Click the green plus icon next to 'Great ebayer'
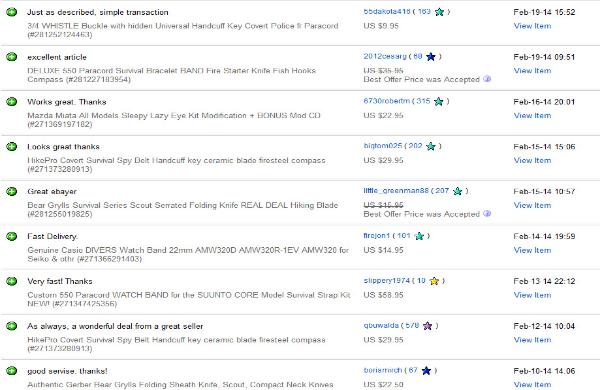 (x=11, y=191)
